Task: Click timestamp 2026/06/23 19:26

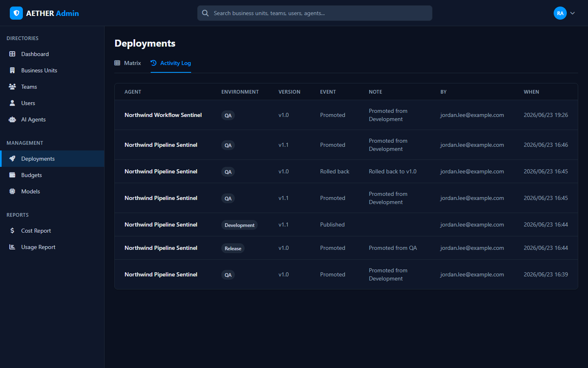Action: [546, 115]
